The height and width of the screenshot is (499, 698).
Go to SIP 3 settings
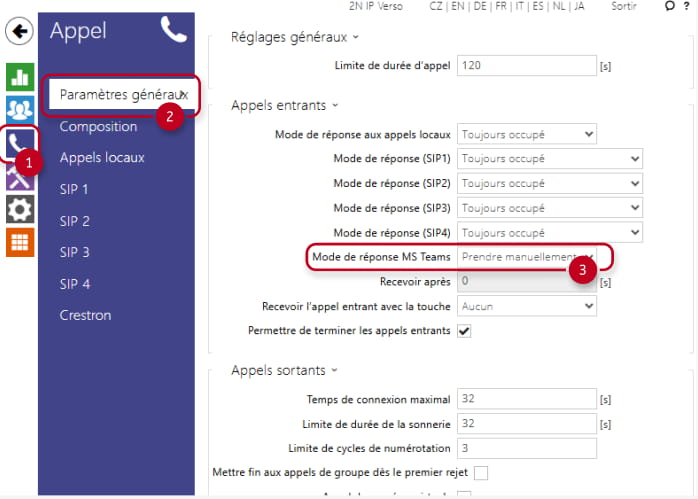75,252
